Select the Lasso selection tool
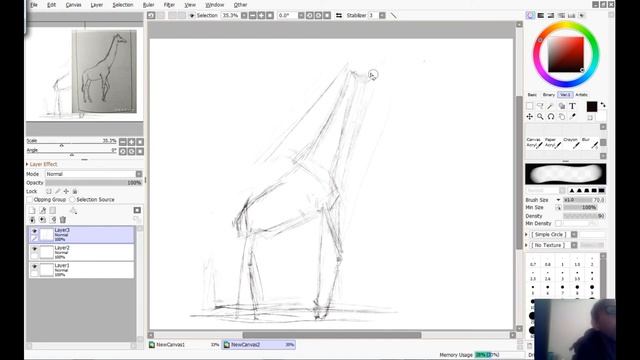The height and width of the screenshot is (360, 640). point(540,106)
